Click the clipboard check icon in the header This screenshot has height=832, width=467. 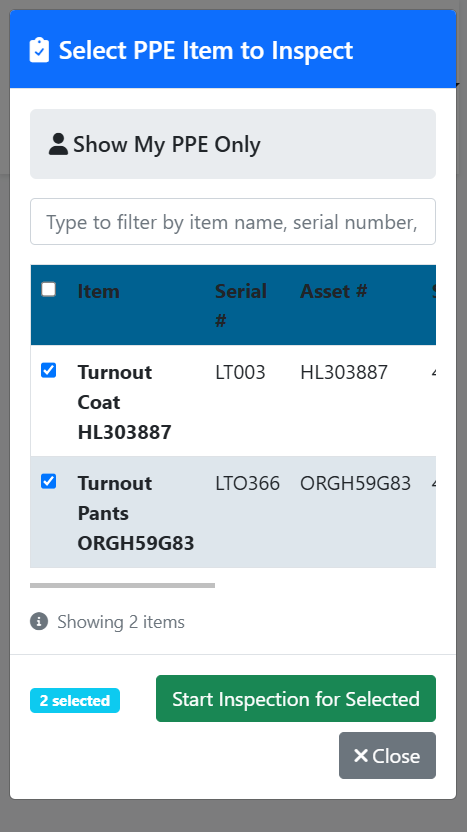(39, 50)
